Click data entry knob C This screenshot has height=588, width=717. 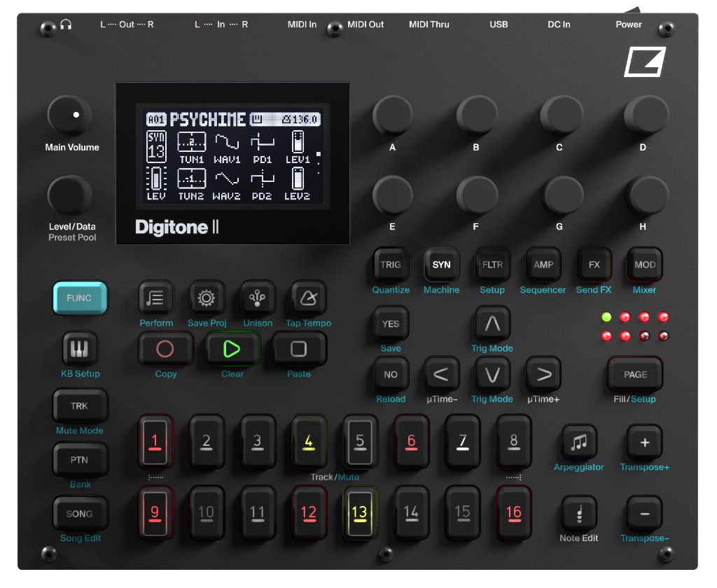pyautogui.click(x=561, y=115)
